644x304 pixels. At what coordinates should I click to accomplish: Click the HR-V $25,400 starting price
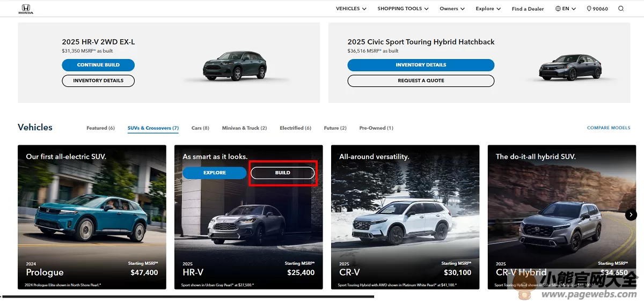[x=301, y=272]
